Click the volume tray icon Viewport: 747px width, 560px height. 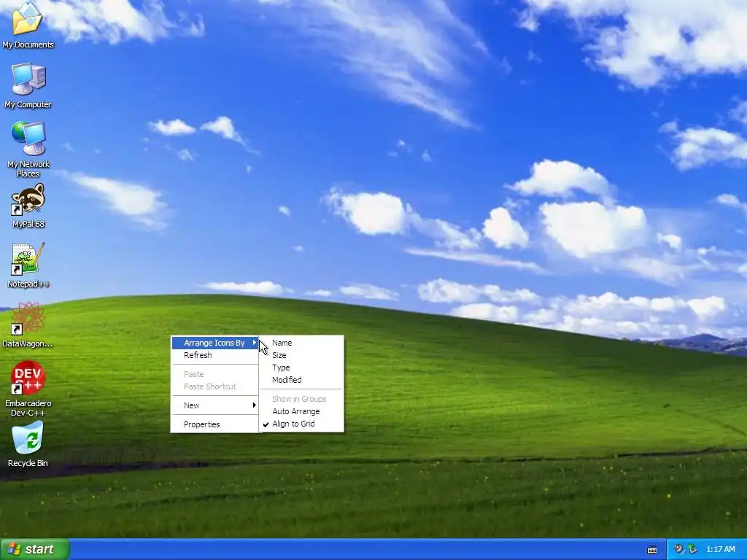(x=679, y=549)
